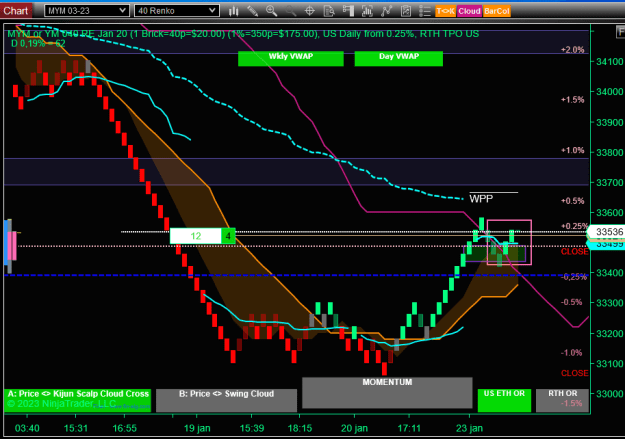Toggle the T<>K orange button
The image size is (625, 439).
[x=446, y=11]
